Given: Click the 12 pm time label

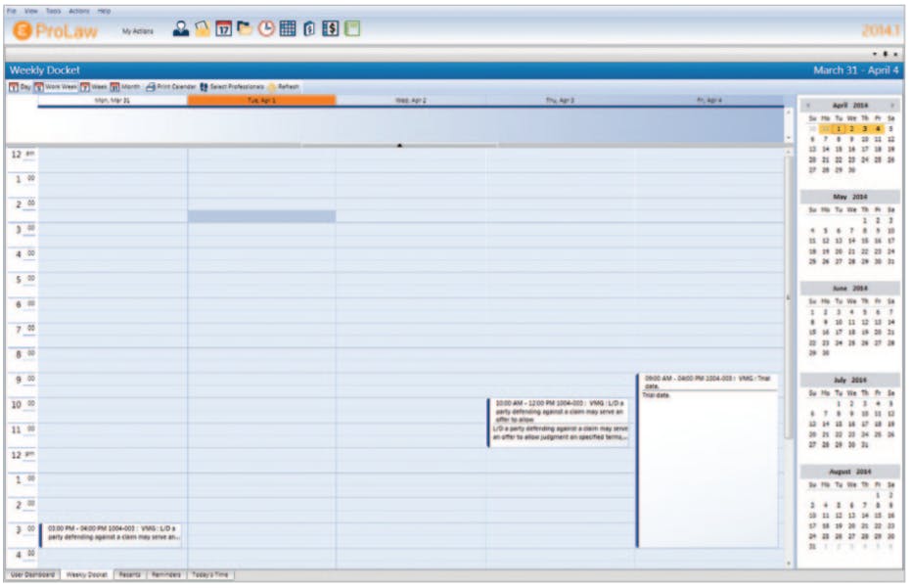Looking at the screenshot, I should [23, 455].
